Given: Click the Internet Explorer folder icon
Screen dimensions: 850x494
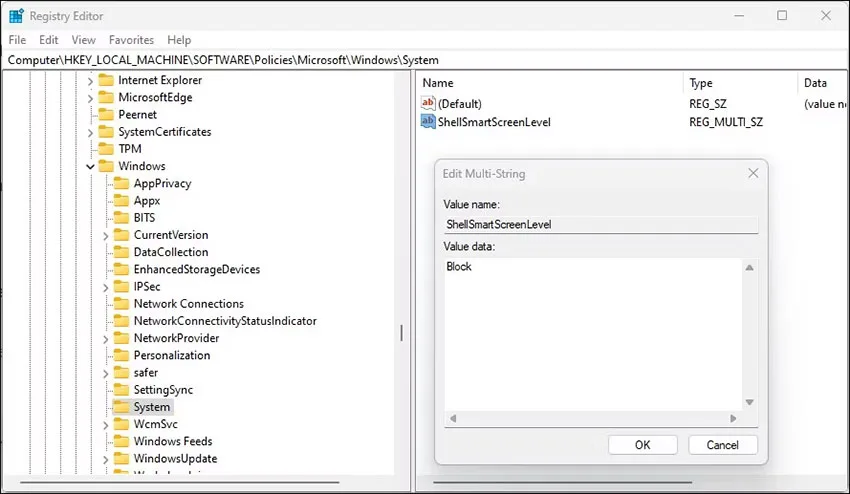Looking at the screenshot, I should (106, 80).
